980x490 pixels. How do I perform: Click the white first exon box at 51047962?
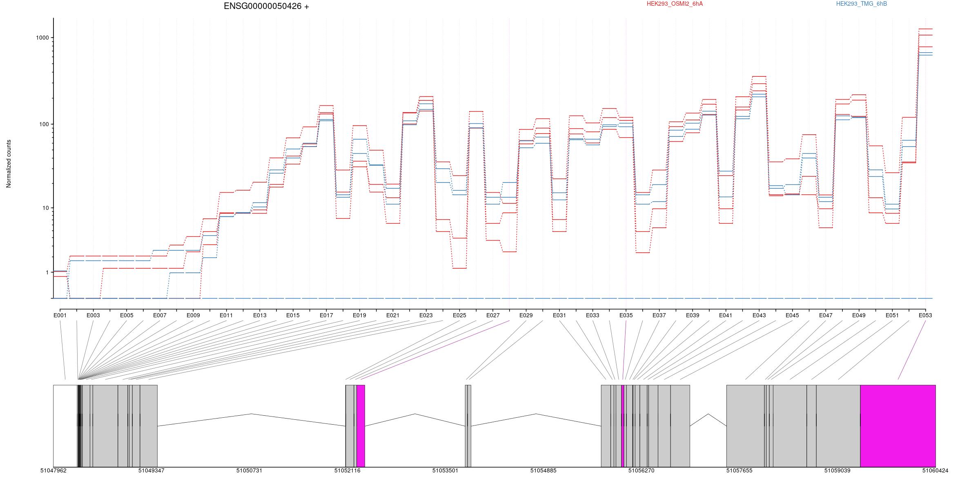coord(65,426)
